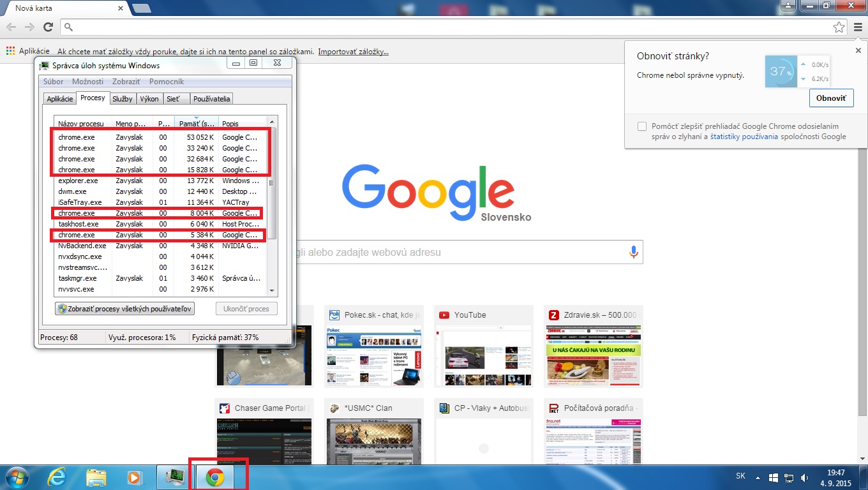Image resolution: width=868 pixels, height=490 pixels.
Task: Select the Procesy tab
Action: point(93,98)
